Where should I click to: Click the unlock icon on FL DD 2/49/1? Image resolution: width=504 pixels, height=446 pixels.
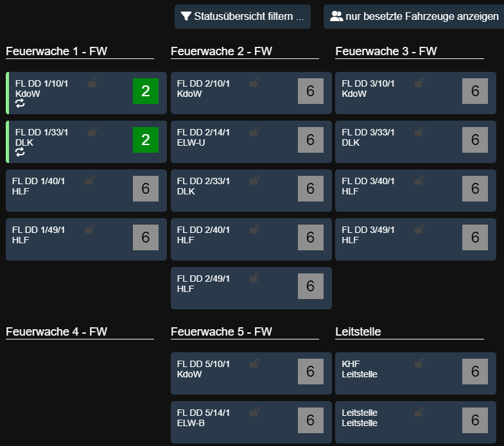pos(255,278)
